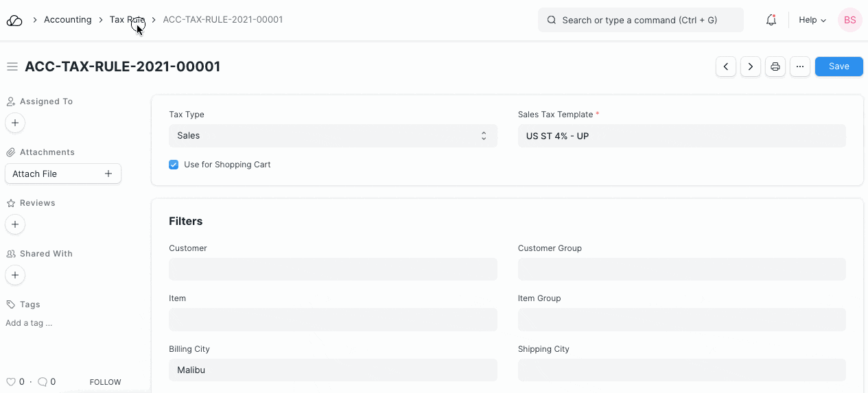Add an assignee with plus button
The width and height of the screenshot is (868, 393).
coord(15,123)
